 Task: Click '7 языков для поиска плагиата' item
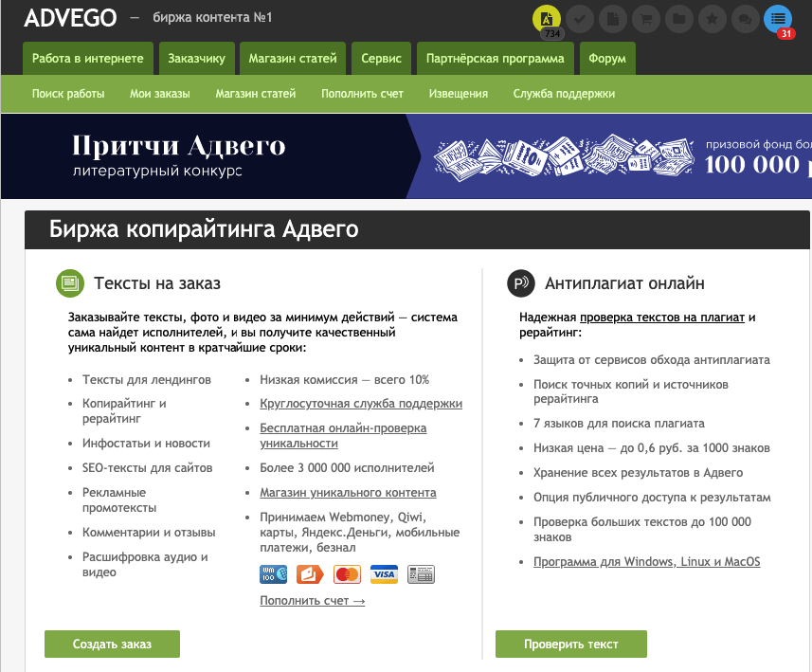[x=619, y=424]
